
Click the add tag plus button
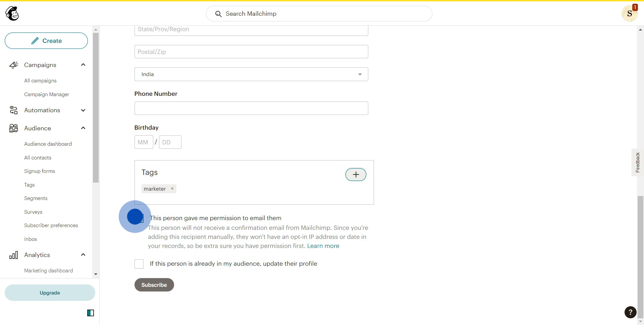click(x=356, y=175)
